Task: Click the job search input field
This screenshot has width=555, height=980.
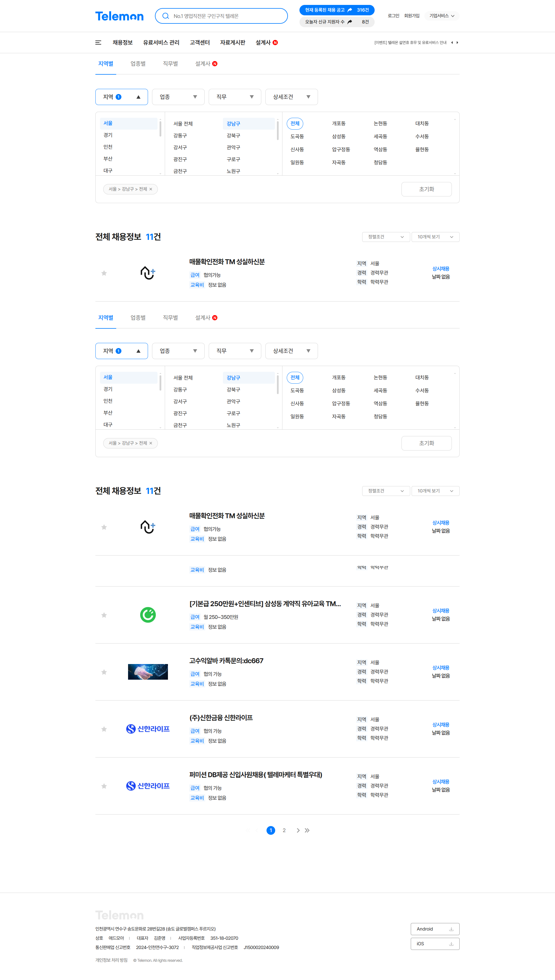Action: pos(225,16)
